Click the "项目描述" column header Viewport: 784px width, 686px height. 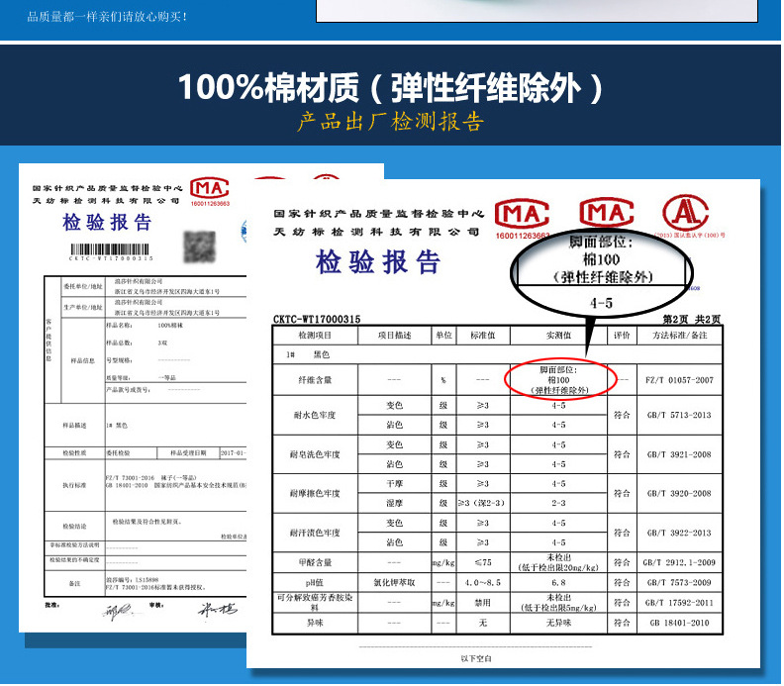[x=395, y=335]
